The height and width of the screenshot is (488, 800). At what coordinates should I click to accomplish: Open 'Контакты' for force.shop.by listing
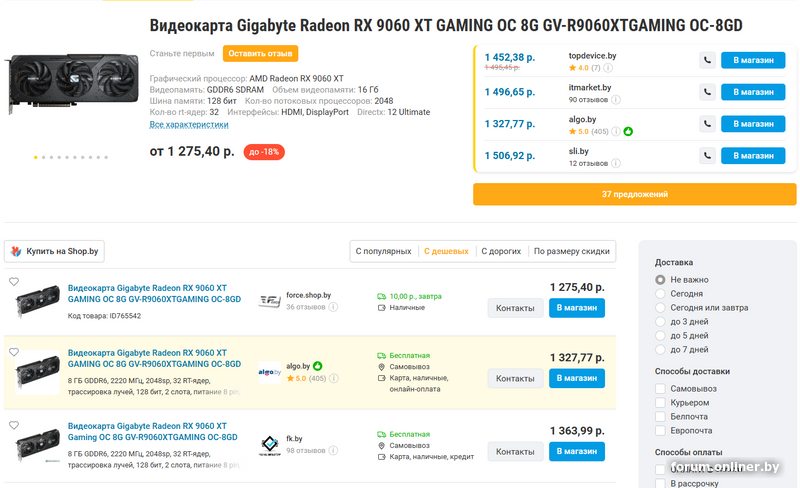pyautogui.click(x=515, y=308)
